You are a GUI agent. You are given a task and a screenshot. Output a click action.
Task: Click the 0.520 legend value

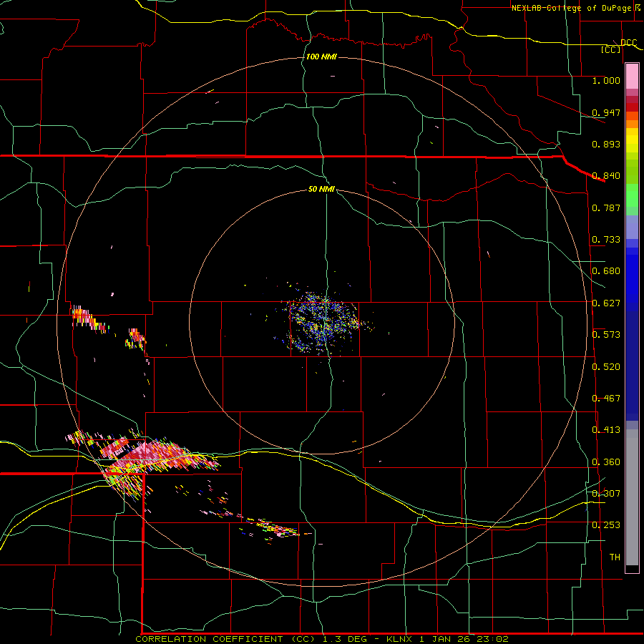[606, 367]
